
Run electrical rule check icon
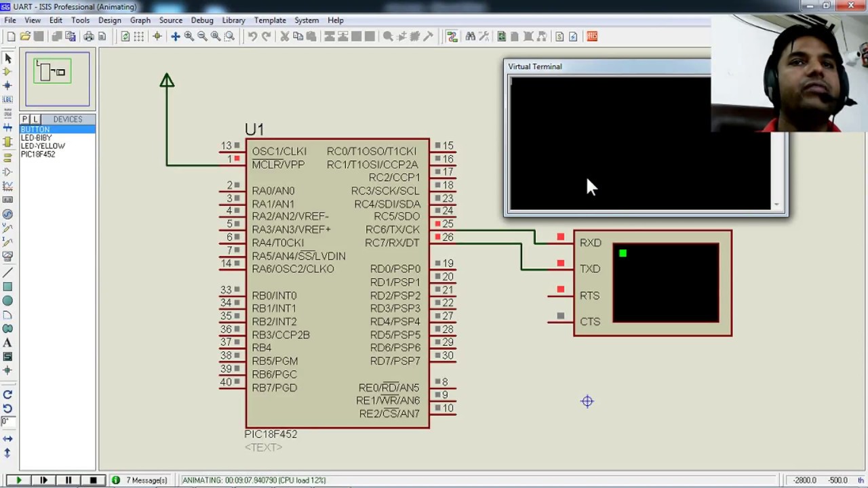573,36
